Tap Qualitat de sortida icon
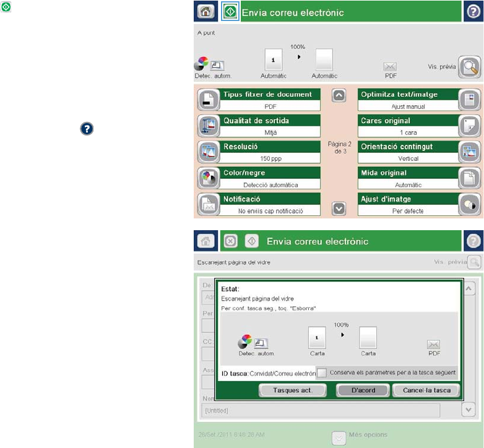484x448 pixels. click(209, 126)
